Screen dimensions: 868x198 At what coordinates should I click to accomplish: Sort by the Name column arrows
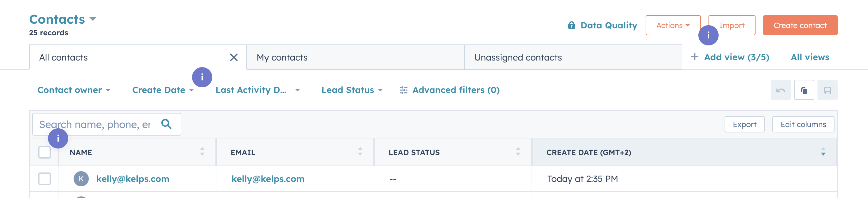coord(202,152)
